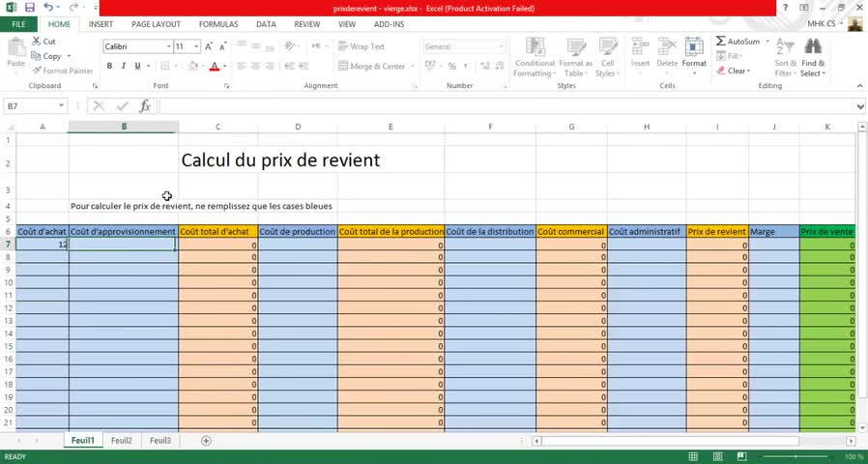Switch to the DATA tab

266,24
